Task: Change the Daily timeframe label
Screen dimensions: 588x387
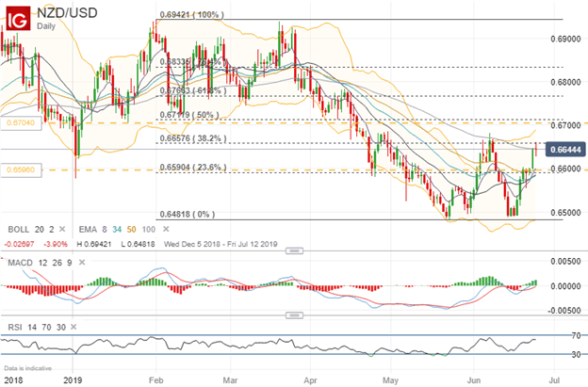Action: (46, 26)
